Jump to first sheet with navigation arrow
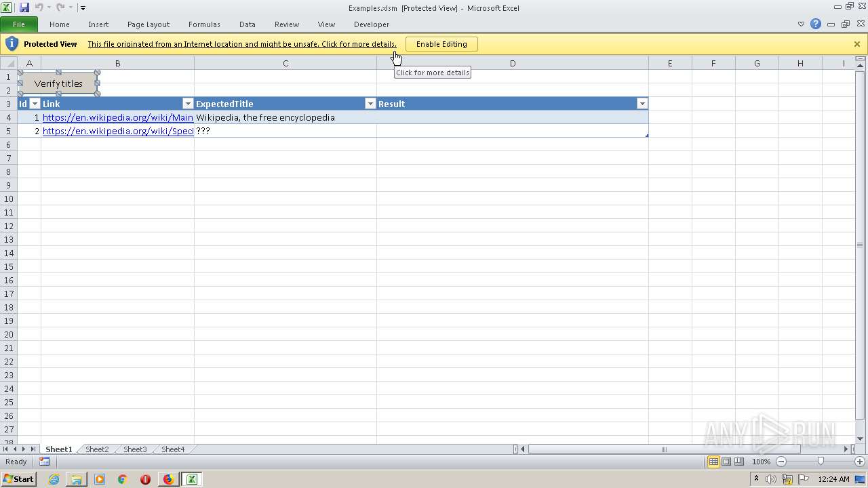The width and height of the screenshot is (868, 488). [x=5, y=449]
